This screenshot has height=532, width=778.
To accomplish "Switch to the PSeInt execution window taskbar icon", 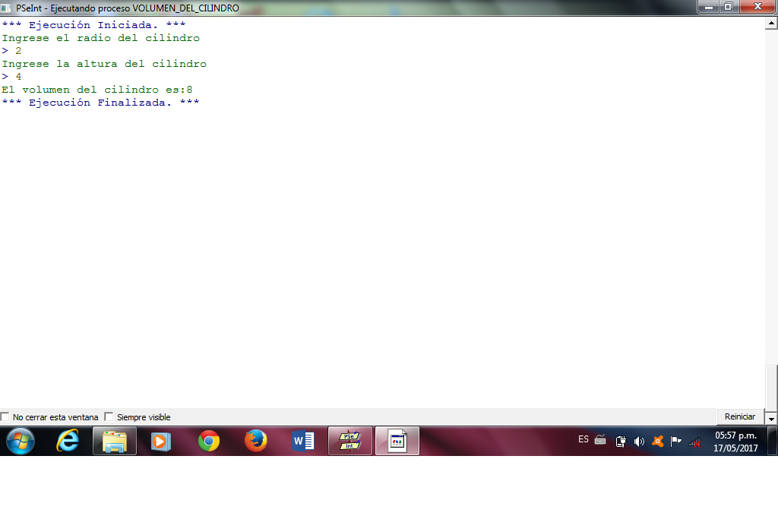I will pyautogui.click(x=397, y=441).
